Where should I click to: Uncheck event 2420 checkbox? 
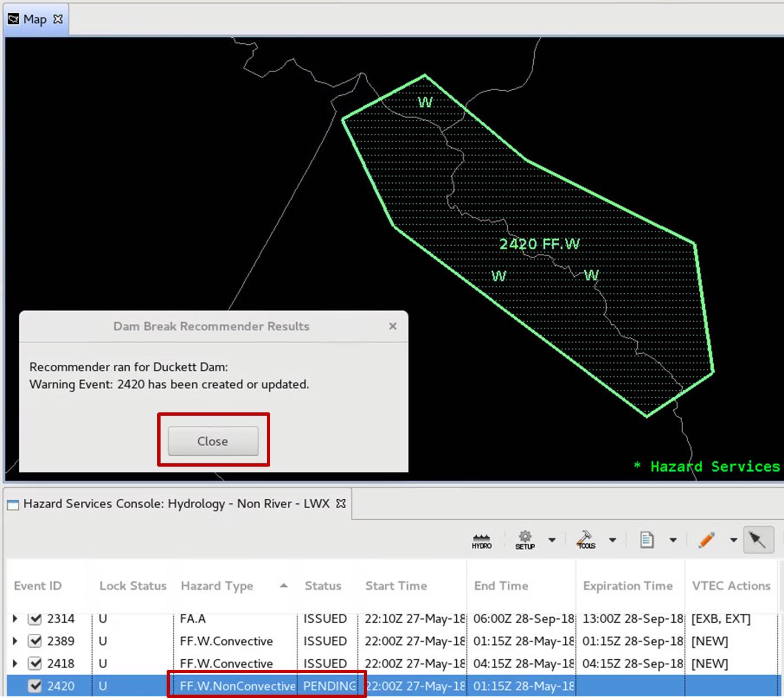[x=35, y=686]
